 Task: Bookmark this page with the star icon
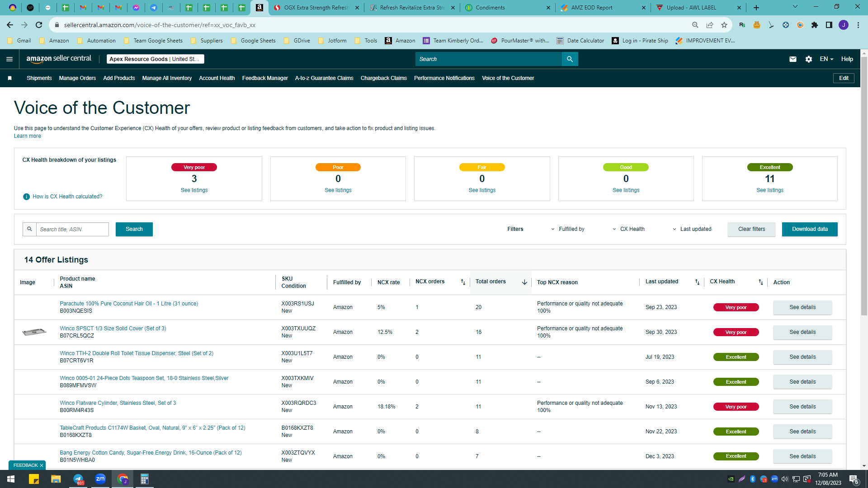click(x=724, y=25)
